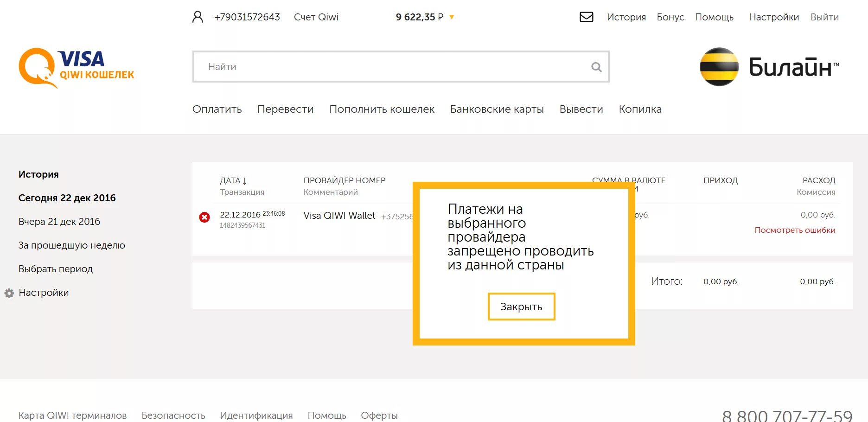The image size is (868, 422).
Task: Click hotline number 8 800 707-77-59
Action: [787, 416]
